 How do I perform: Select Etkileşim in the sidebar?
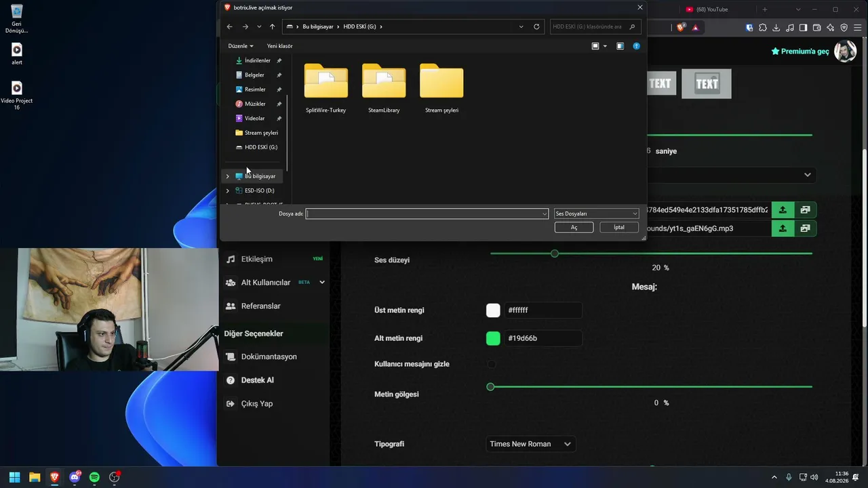(x=257, y=259)
